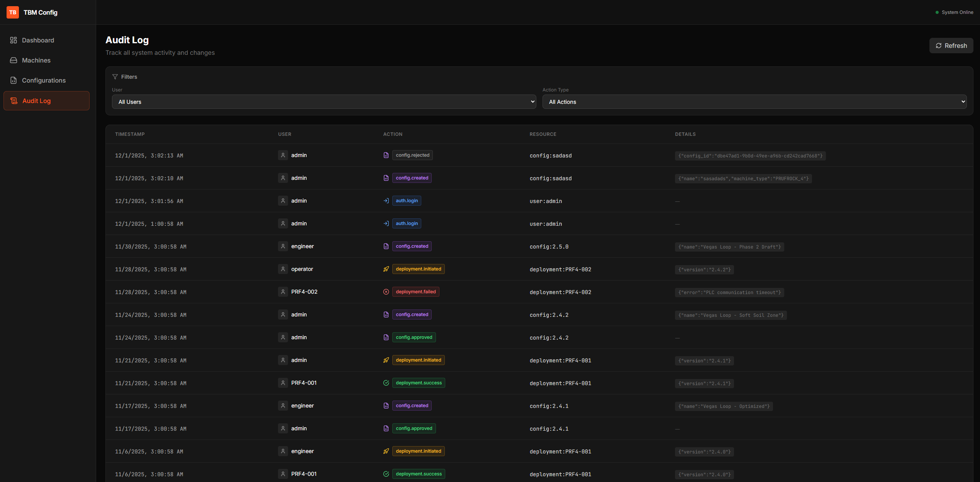
Task: Click the Filters funnel icon
Action: coord(115,77)
